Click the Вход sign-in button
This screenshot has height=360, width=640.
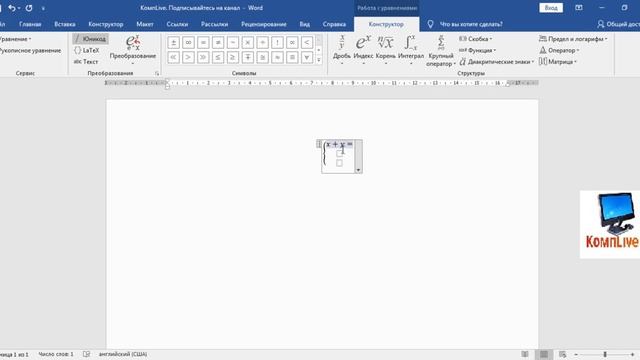pyautogui.click(x=551, y=8)
